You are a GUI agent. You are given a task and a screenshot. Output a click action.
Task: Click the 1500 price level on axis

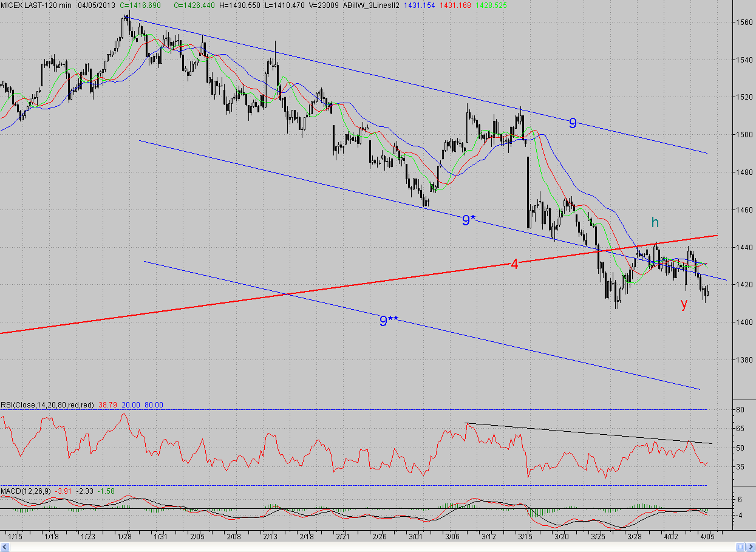744,135
